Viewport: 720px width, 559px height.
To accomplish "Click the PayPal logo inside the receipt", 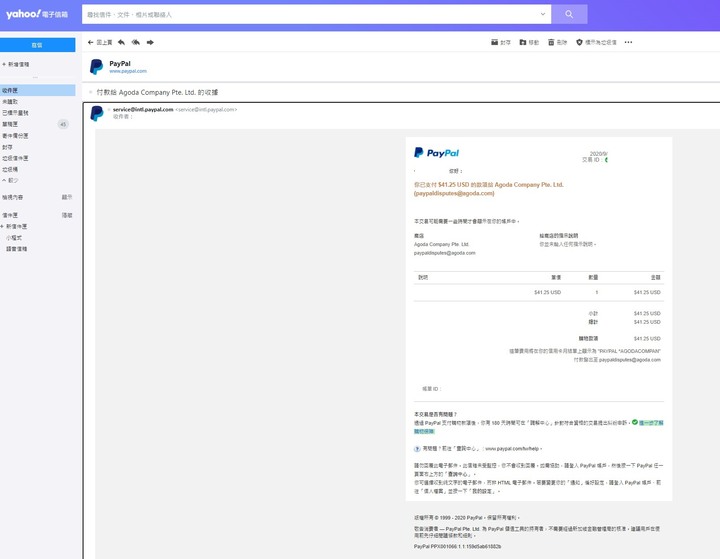I will click(437, 152).
